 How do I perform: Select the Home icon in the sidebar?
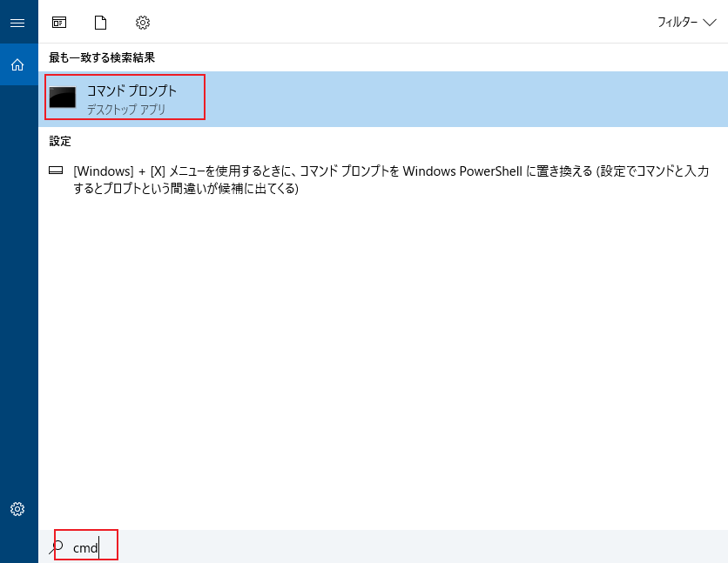point(17,64)
